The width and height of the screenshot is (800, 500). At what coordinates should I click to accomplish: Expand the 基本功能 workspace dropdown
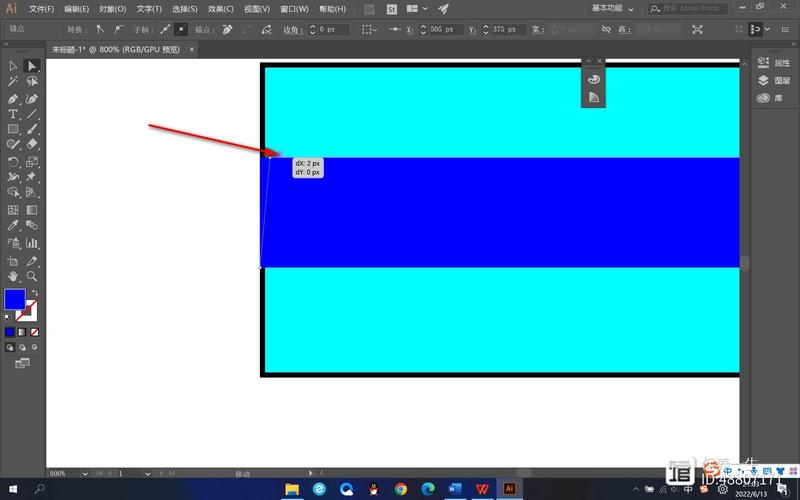coord(613,8)
